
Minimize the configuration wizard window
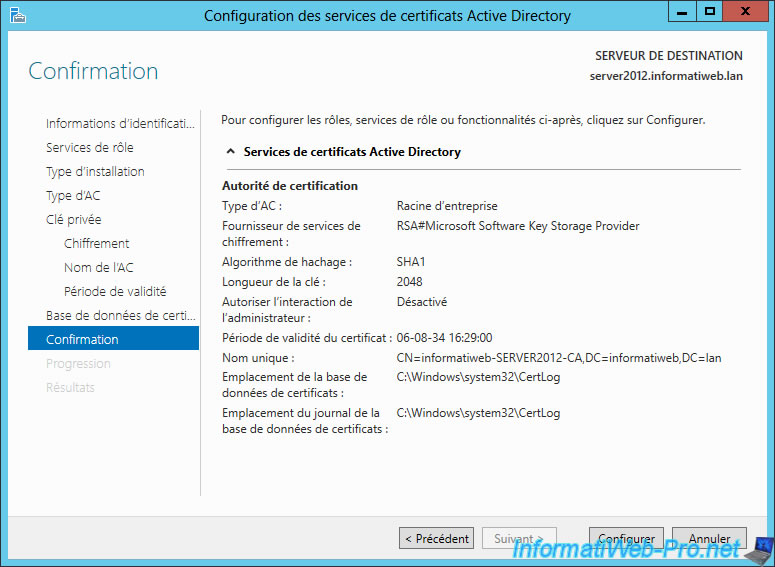tap(682, 11)
